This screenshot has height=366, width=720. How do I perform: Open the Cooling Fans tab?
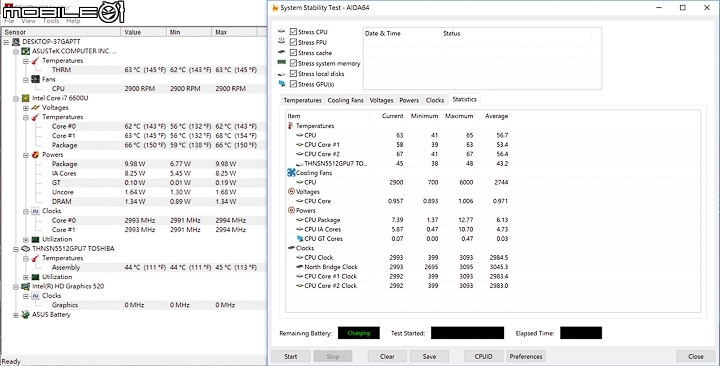coord(345,100)
